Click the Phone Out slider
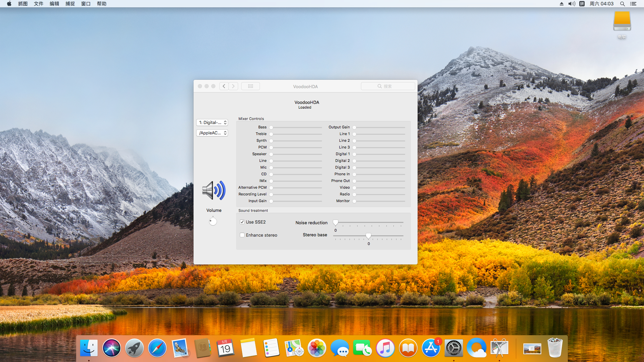This screenshot has width=644, height=362. 379,181
